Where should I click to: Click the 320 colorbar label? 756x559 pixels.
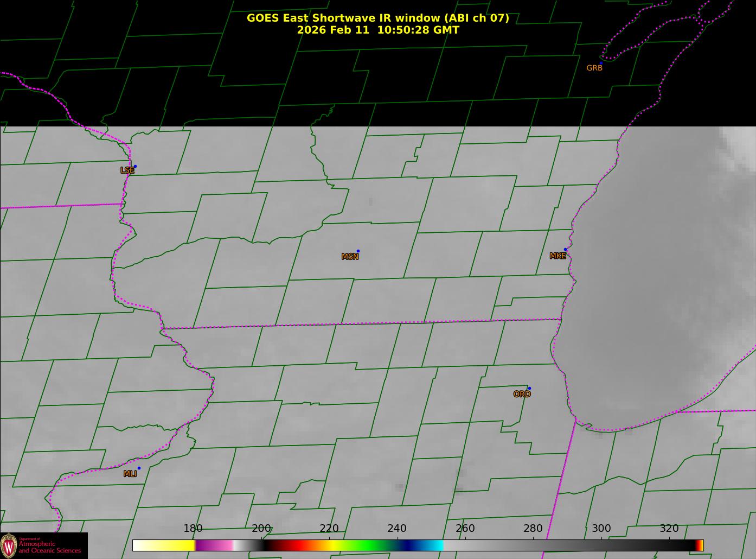click(669, 529)
